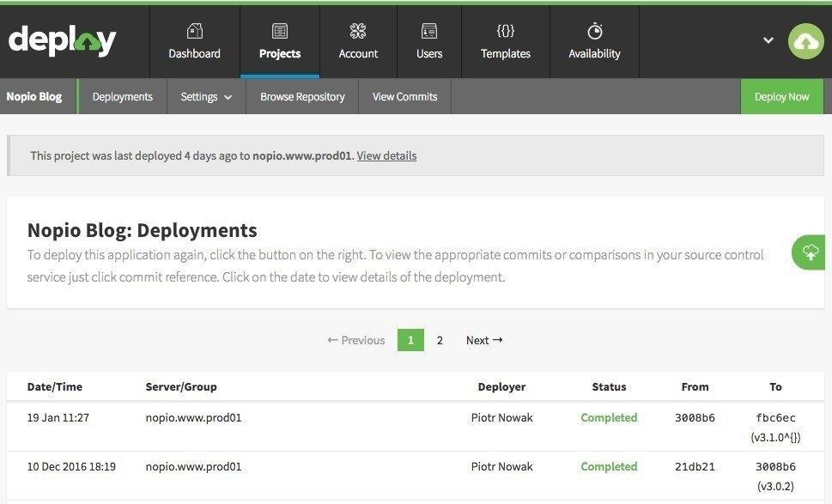Click commit reference fbc6ec
The height and width of the screenshot is (504, 832).
click(x=775, y=417)
